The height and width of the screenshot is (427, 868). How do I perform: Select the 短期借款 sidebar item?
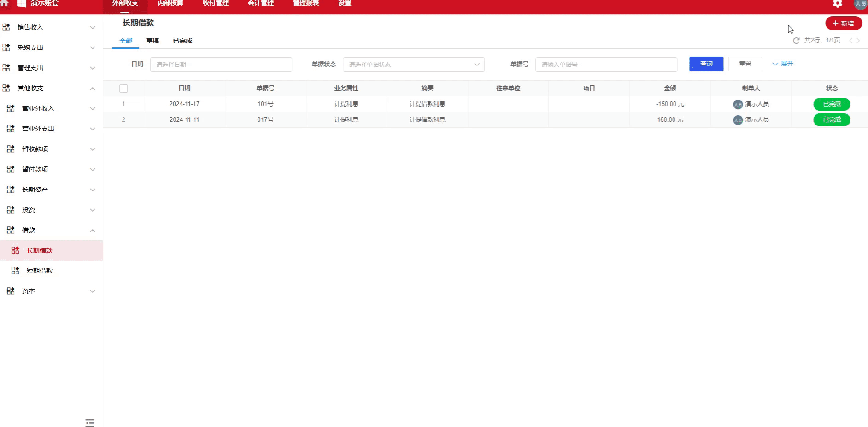tap(40, 271)
